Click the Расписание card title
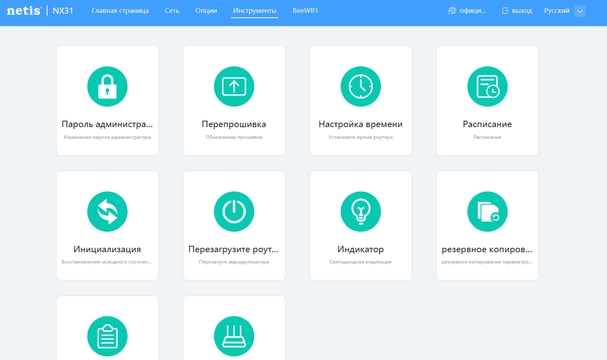The height and width of the screenshot is (360, 607). [x=487, y=124]
